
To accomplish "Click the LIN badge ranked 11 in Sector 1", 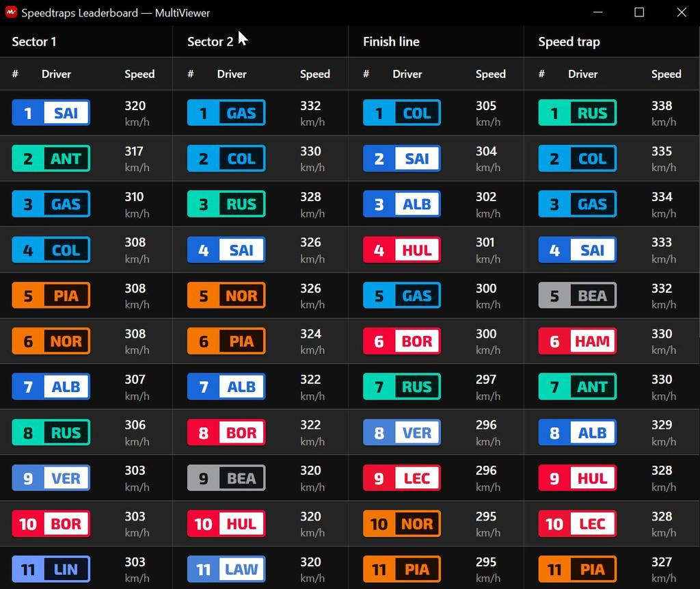I will [x=51, y=569].
